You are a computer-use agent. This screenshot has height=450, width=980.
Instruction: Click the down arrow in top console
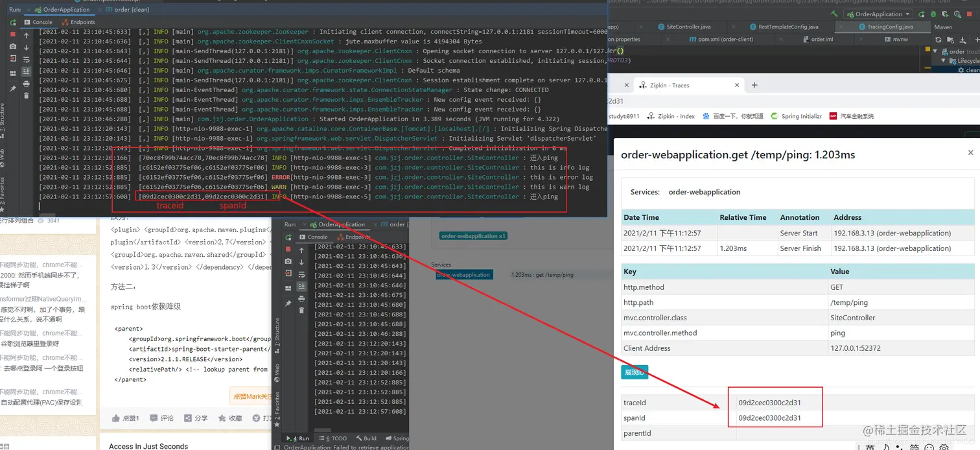coord(26,47)
